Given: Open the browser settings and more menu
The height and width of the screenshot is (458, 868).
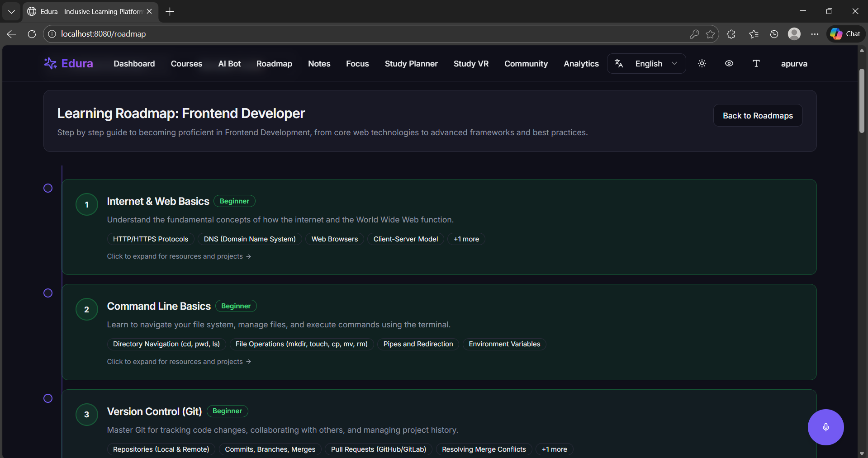Looking at the screenshot, I should click(x=815, y=34).
